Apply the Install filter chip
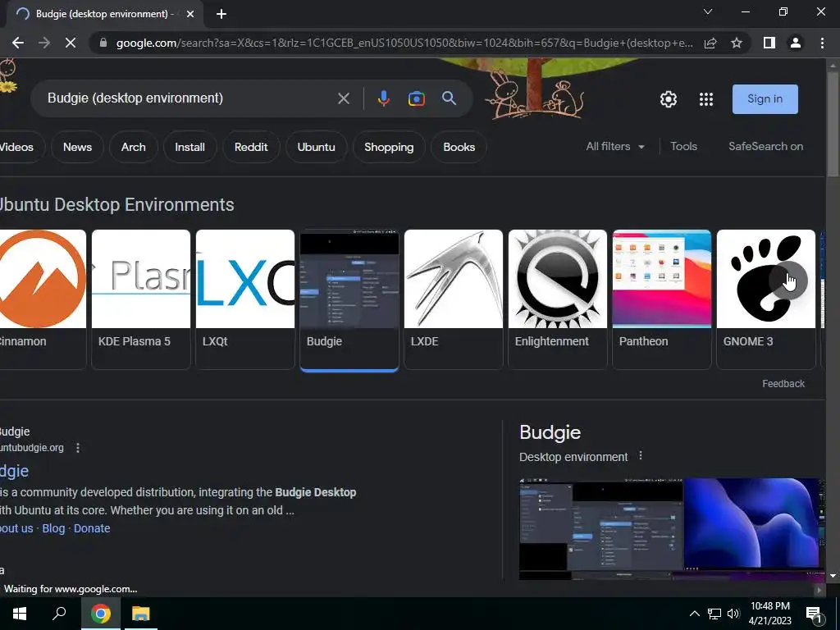840x630 pixels. point(189,147)
